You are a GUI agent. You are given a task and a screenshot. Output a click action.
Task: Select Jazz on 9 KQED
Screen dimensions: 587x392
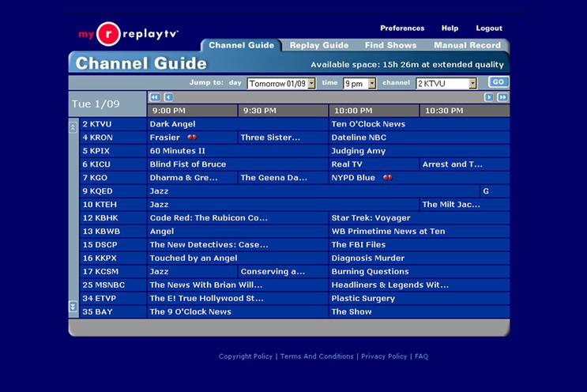pyautogui.click(x=313, y=191)
